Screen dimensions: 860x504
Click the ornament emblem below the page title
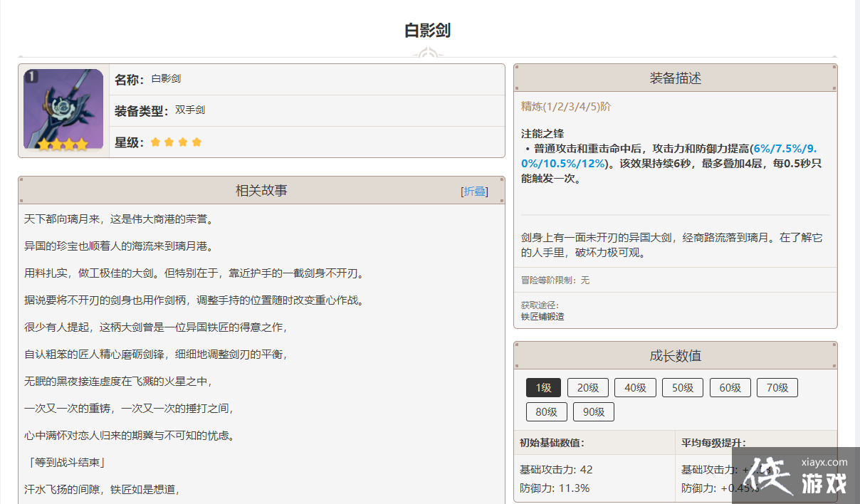coord(428,54)
